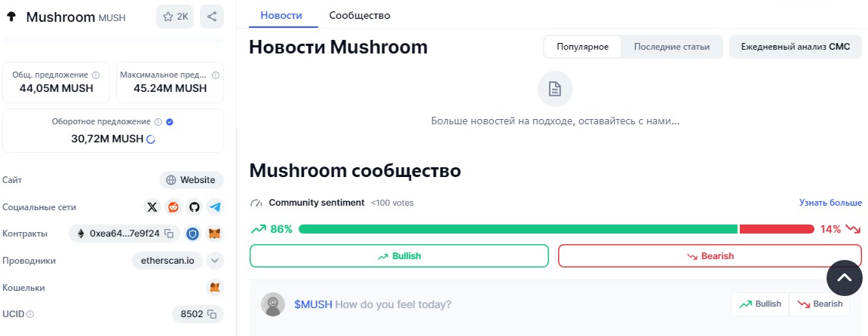Copy the UCID 8502 value
Viewport: 868px width, 336px height.
tap(211, 314)
